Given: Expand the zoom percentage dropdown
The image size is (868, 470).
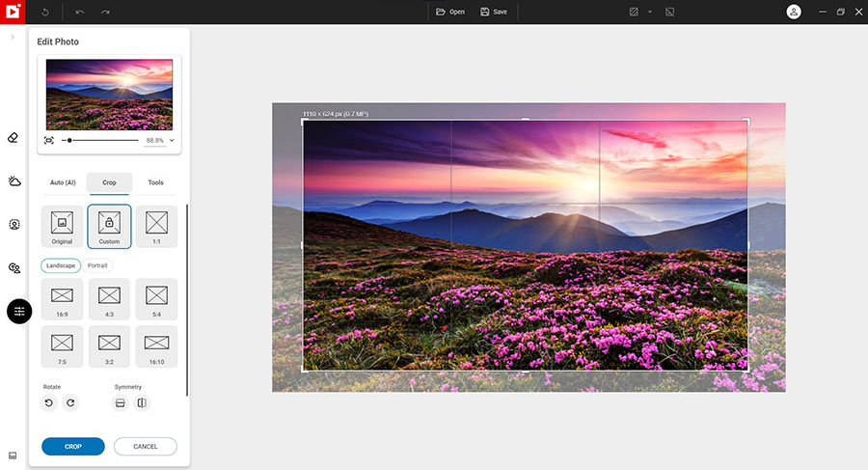Looking at the screenshot, I should [x=172, y=140].
